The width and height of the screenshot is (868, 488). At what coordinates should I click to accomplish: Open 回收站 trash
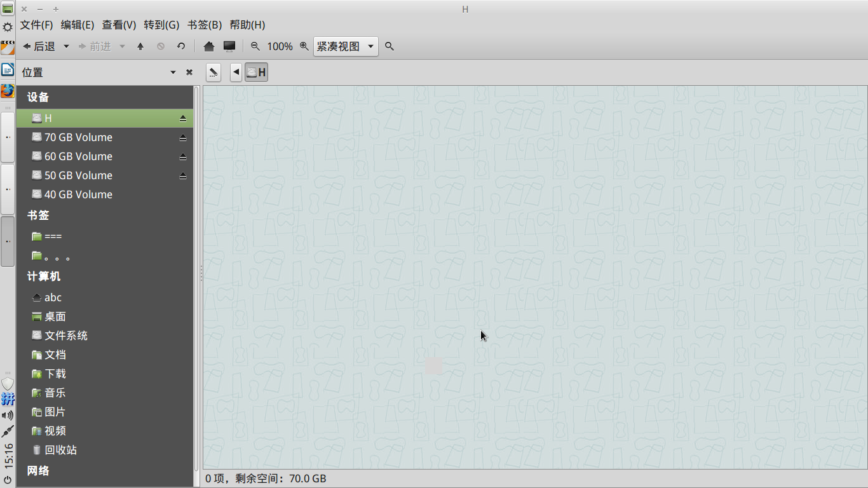click(105, 450)
